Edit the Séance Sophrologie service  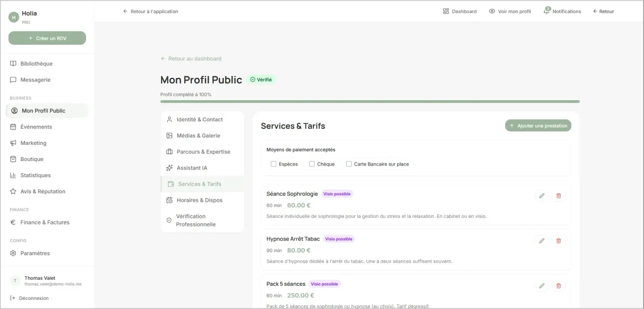click(542, 196)
